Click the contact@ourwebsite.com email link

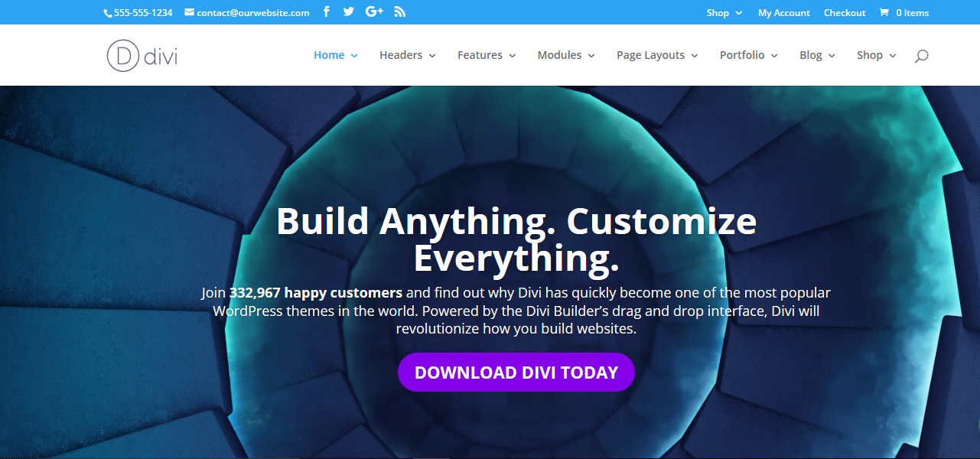(252, 12)
